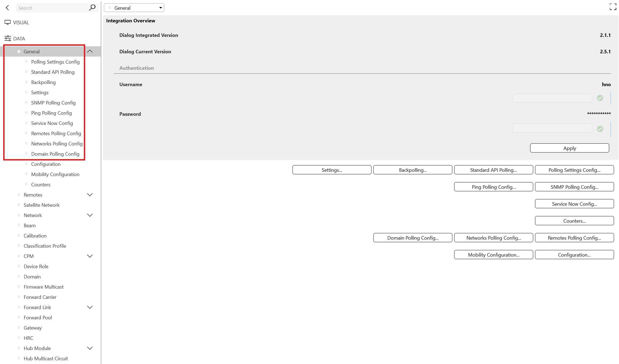
Task: Click the Remotes Polling Config... button
Action: 574,238
